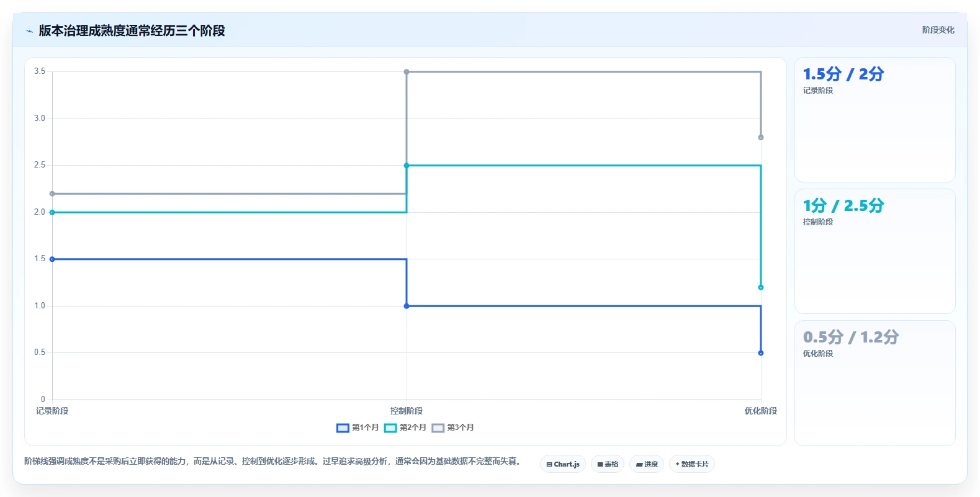Click the y-axis label 3.0
The width and height of the screenshot is (980, 497).
[x=40, y=119]
